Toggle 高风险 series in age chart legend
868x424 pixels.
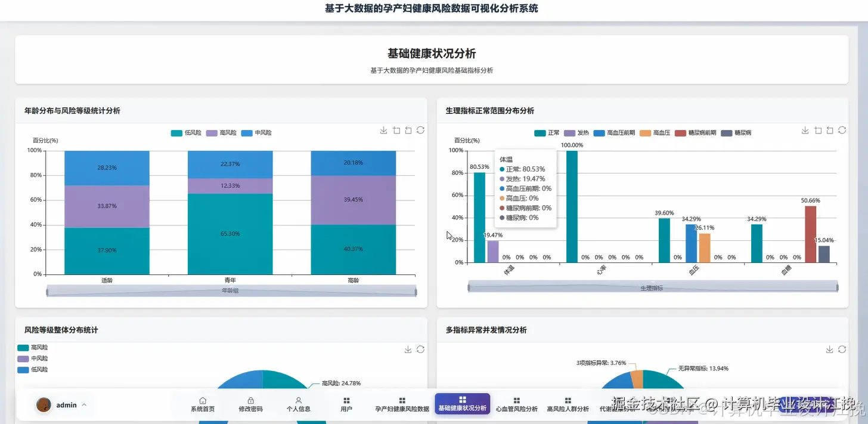[x=221, y=133]
